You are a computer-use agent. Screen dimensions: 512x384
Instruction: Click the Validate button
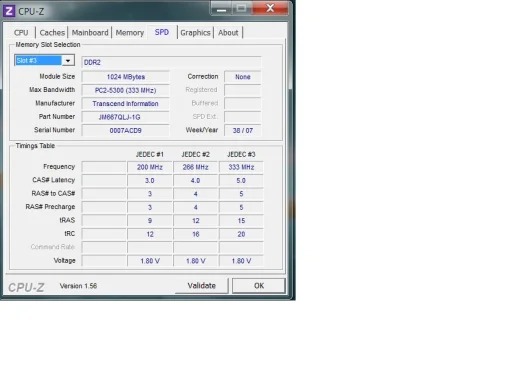pyautogui.click(x=202, y=286)
